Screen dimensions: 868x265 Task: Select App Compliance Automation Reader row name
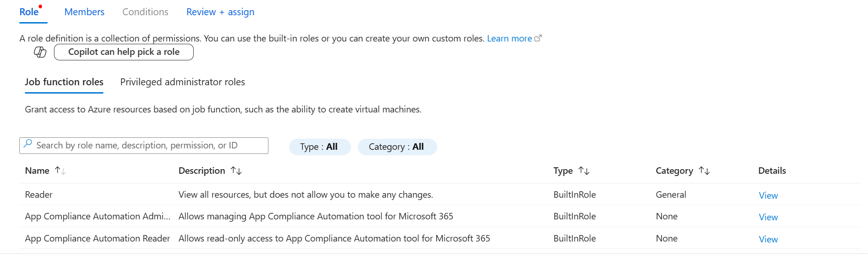click(98, 238)
